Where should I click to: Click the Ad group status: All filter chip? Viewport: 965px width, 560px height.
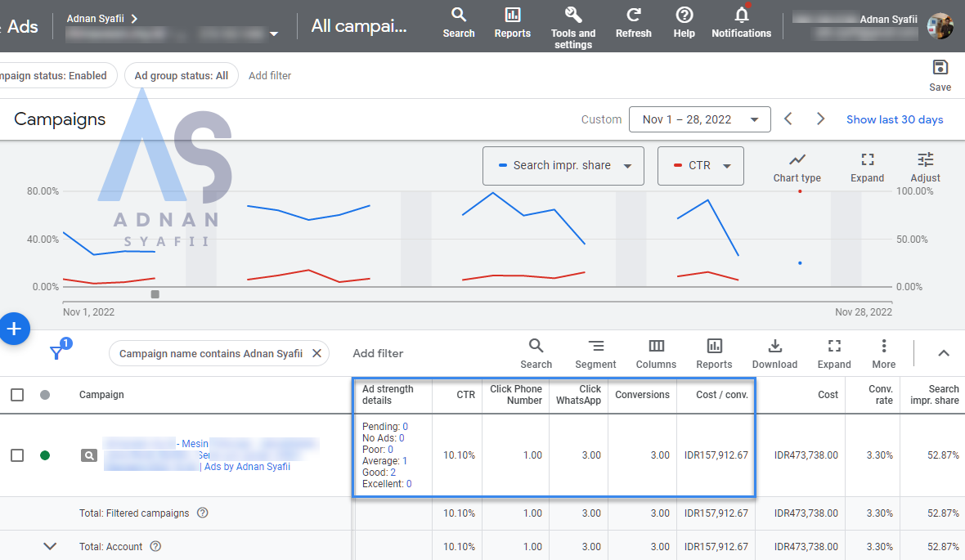tap(182, 75)
